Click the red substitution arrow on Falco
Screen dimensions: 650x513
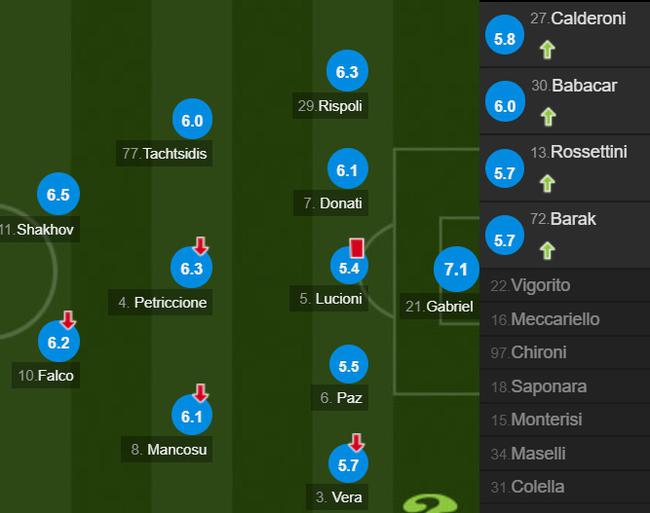point(68,319)
